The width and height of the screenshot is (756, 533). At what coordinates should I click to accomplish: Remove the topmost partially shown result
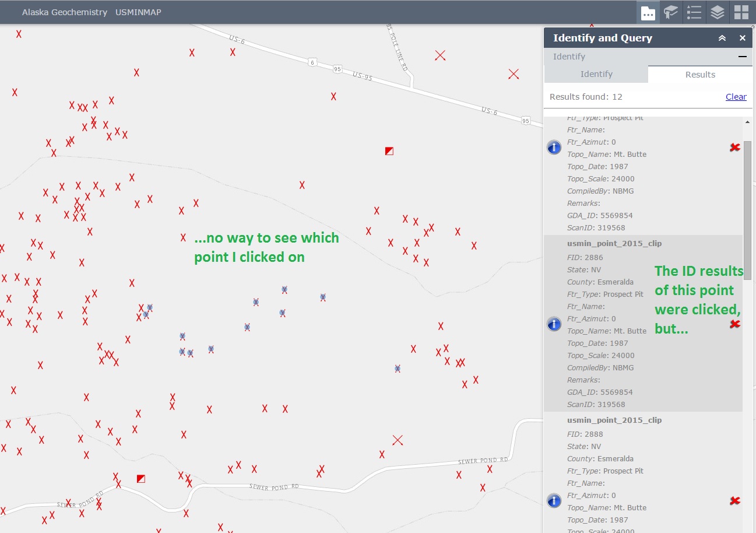735,147
